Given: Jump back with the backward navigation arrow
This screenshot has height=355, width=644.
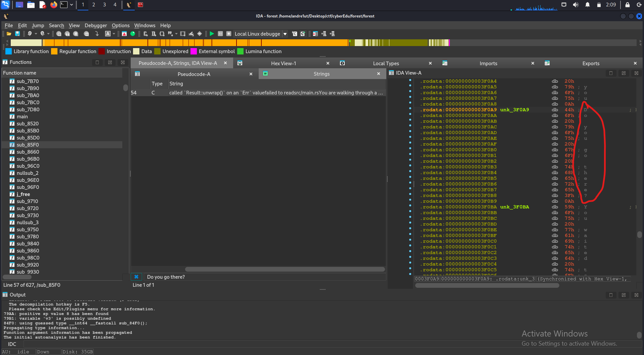Looking at the screenshot, I should point(30,34).
